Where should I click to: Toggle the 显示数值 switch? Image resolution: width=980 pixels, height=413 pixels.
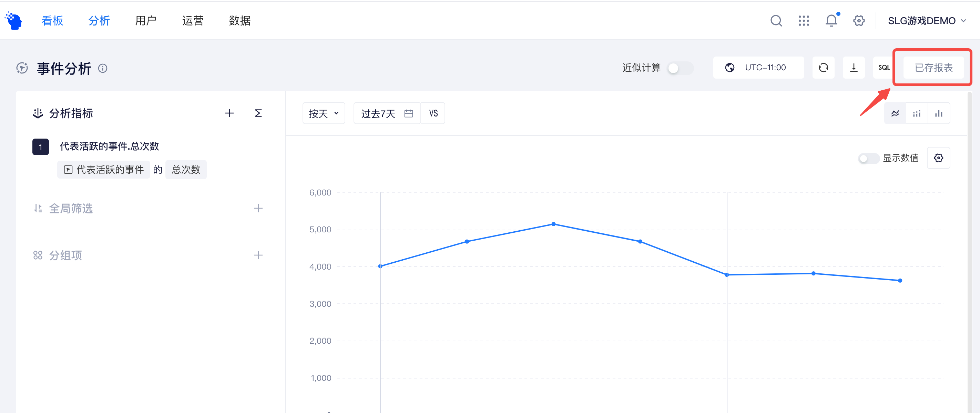(868, 158)
